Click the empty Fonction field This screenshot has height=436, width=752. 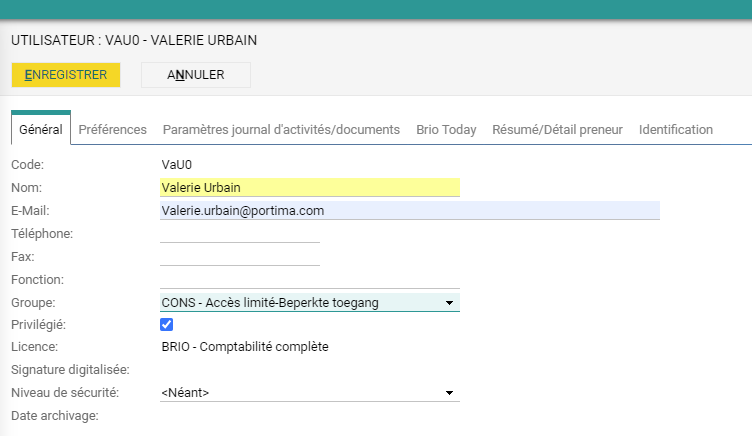click(x=309, y=280)
